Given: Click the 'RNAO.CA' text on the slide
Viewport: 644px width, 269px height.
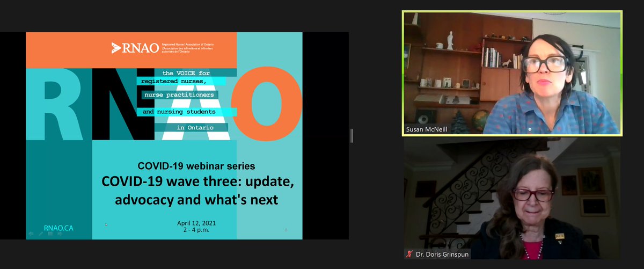Looking at the screenshot, I should point(58,228).
